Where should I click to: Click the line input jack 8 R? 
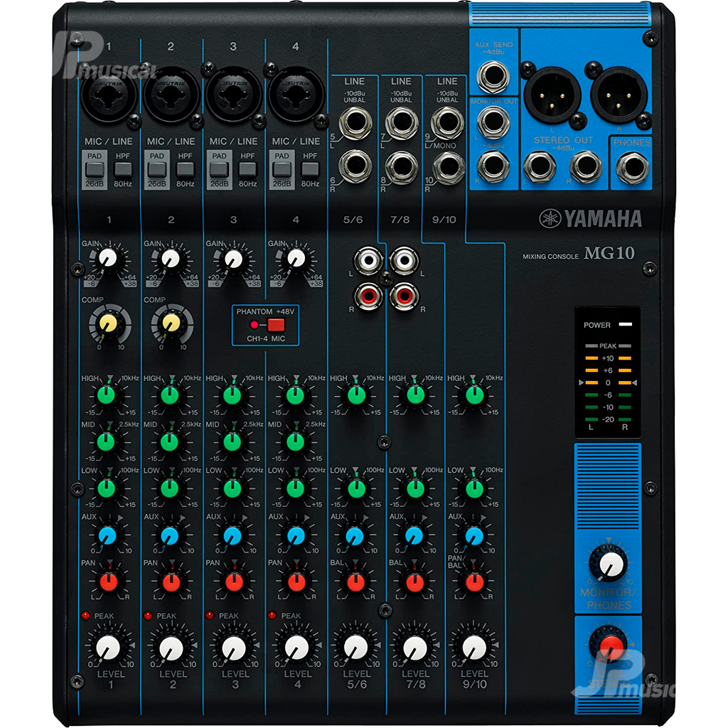pyautogui.click(x=402, y=166)
